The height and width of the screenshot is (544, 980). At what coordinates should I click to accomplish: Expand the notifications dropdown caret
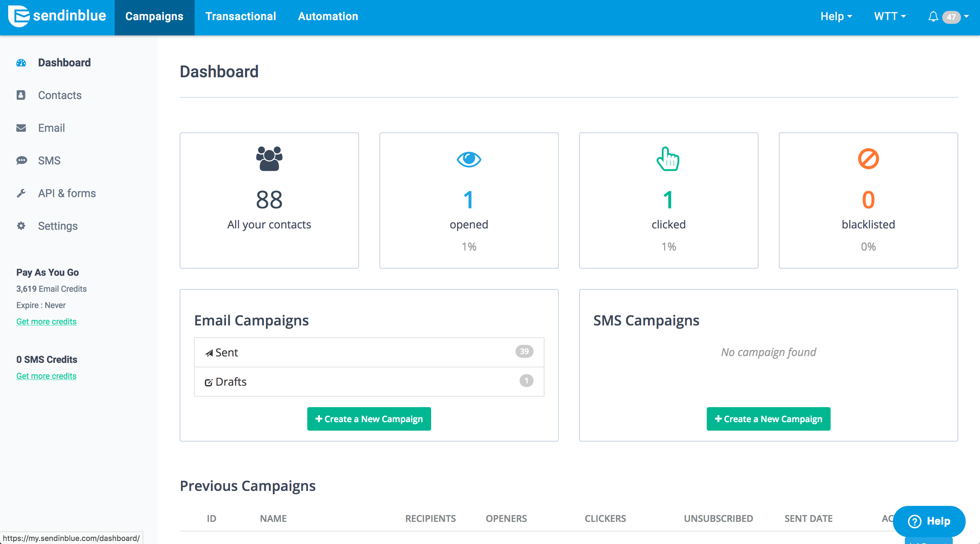(x=966, y=16)
